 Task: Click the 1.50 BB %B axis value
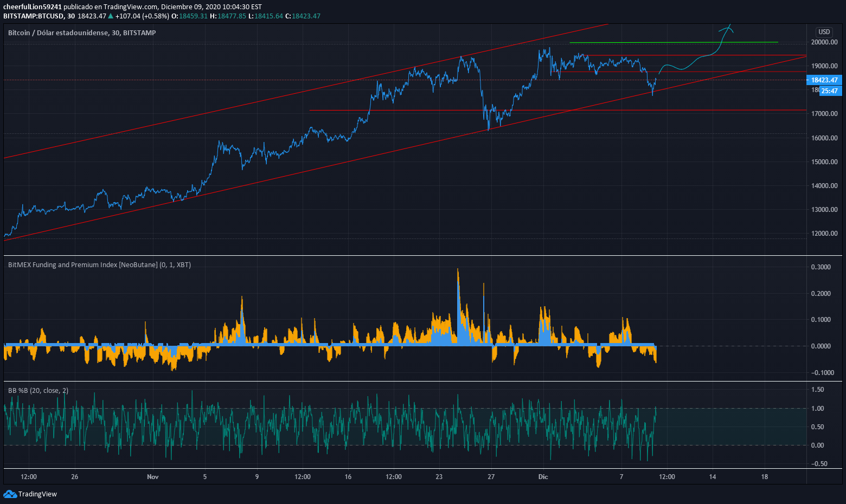pos(817,390)
